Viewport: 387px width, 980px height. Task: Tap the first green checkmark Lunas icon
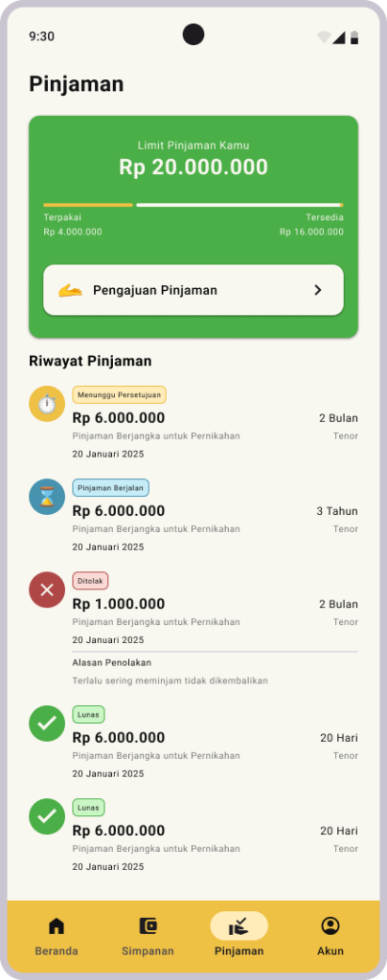point(47,724)
